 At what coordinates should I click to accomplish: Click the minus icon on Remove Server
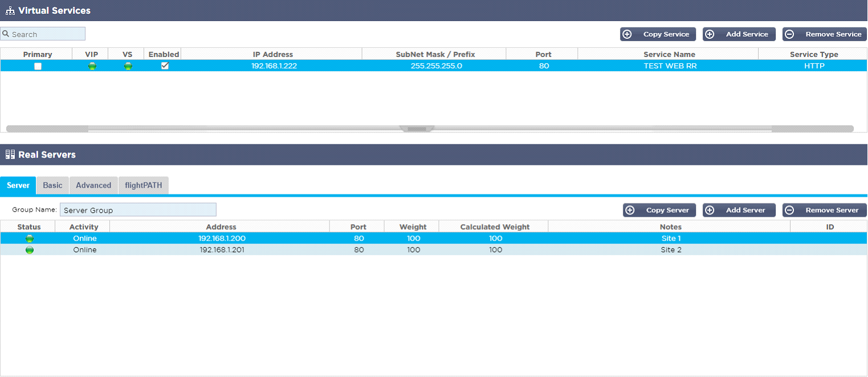coord(789,210)
